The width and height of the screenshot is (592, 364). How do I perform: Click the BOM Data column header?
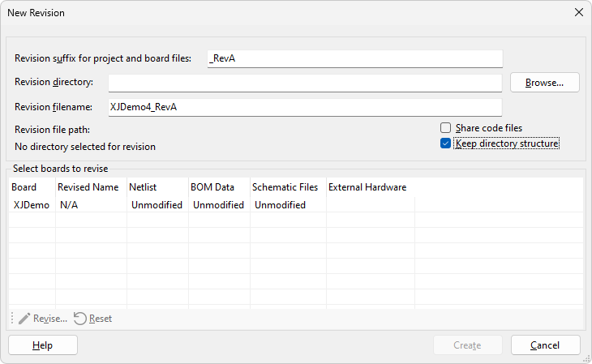pyautogui.click(x=212, y=187)
